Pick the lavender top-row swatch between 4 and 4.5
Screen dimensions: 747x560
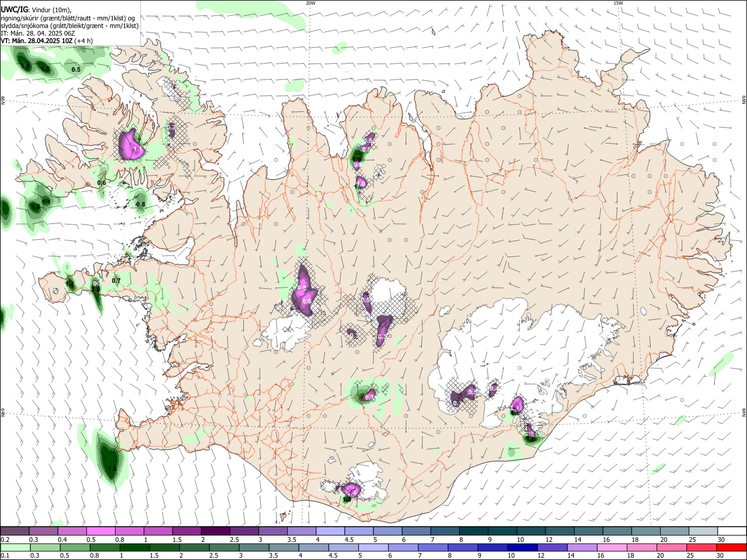coord(330,531)
